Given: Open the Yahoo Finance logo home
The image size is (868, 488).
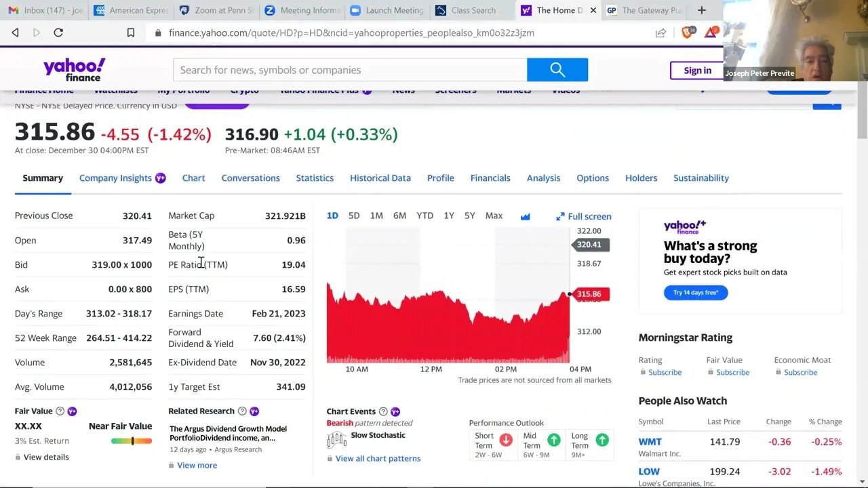Looking at the screenshot, I should click(x=75, y=70).
